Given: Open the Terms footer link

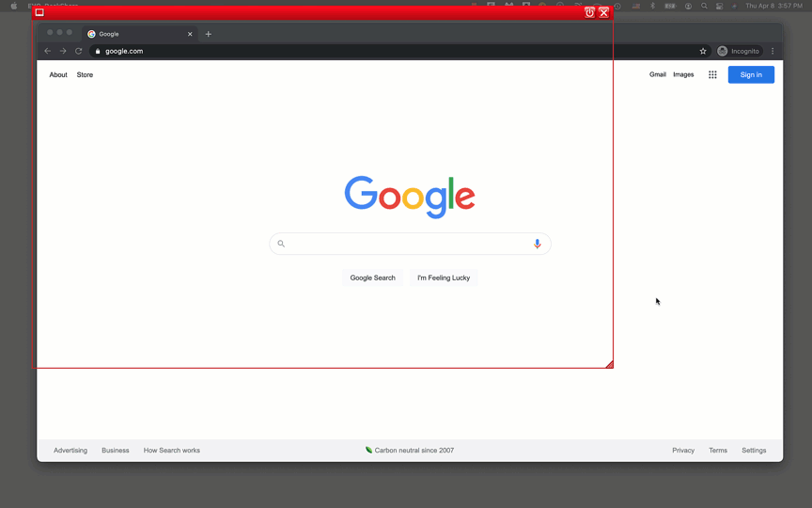Looking at the screenshot, I should click(x=718, y=451).
